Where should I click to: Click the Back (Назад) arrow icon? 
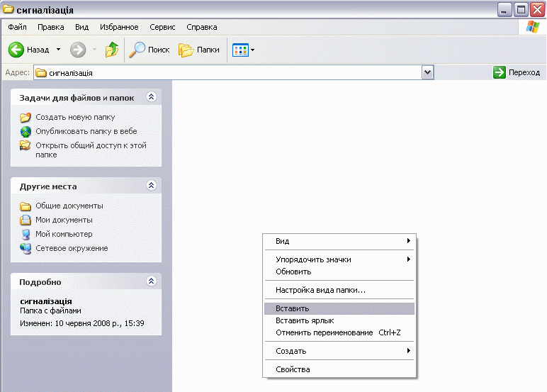pos(16,50)
